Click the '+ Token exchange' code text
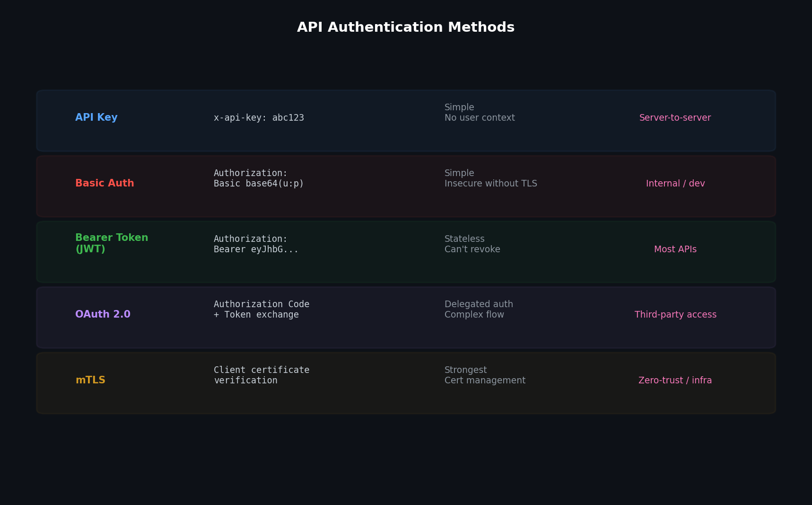This screenshot has width=812, height=505. 256,315
